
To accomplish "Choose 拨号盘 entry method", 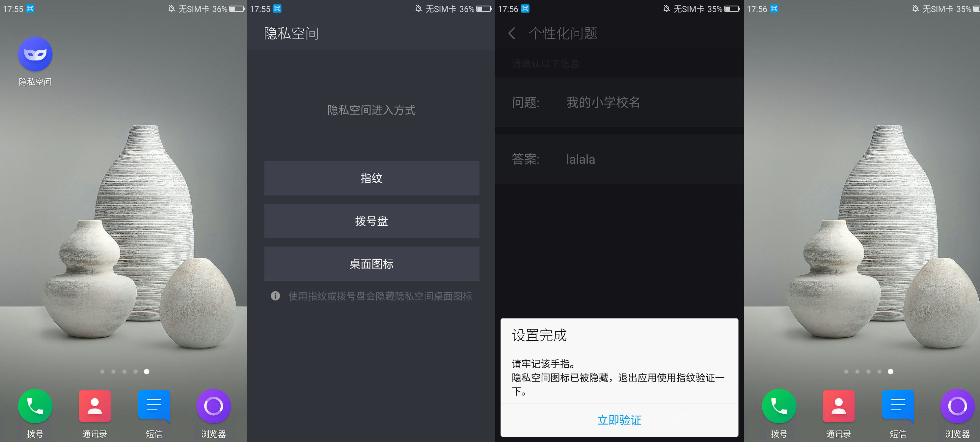I will 371,221.
